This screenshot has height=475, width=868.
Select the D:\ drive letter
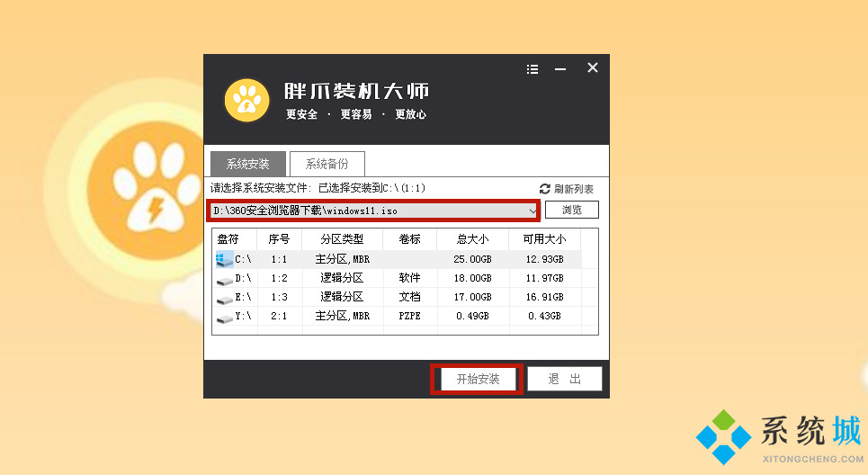[x=243, y=278]
